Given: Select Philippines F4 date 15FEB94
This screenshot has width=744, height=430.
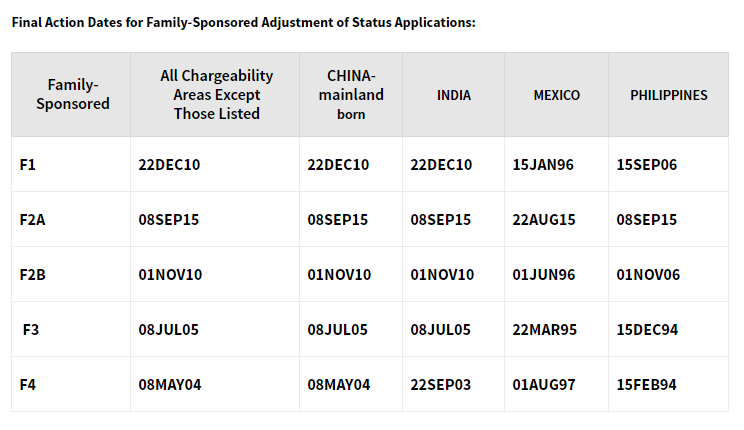Looking at the screenshot, I should click(x=646, y=385).
